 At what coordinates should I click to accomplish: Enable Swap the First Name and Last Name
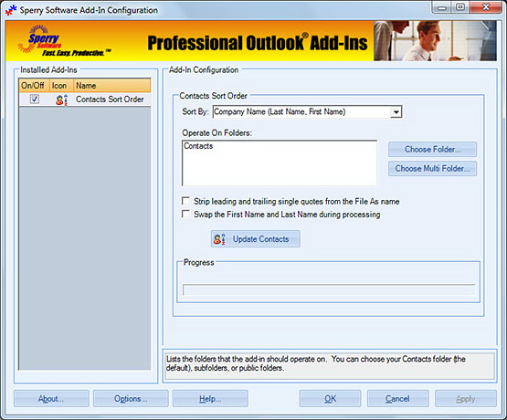point(186,214)
